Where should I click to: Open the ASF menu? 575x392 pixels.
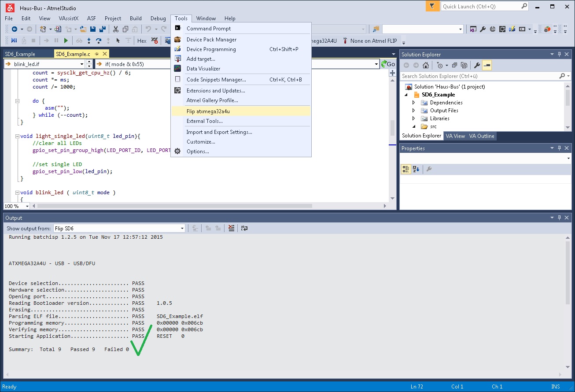(91, 18)
